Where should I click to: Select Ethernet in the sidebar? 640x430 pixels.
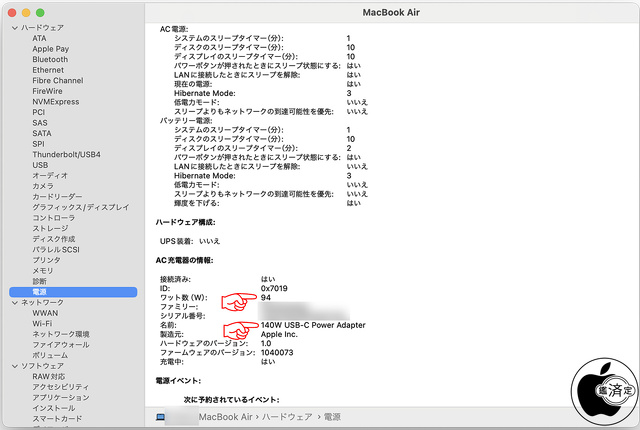click(48, 70)
